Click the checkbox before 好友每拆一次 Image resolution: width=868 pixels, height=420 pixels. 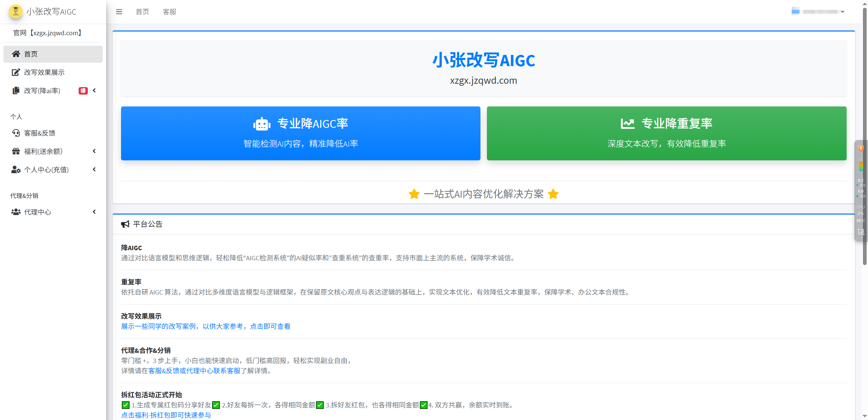coord(216,405)
